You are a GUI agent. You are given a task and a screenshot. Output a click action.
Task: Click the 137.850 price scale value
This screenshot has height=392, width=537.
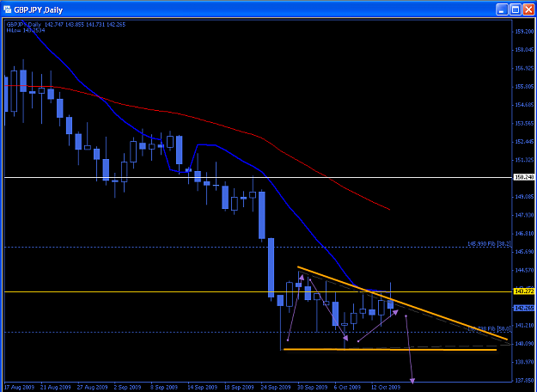[x=524, y=380]
